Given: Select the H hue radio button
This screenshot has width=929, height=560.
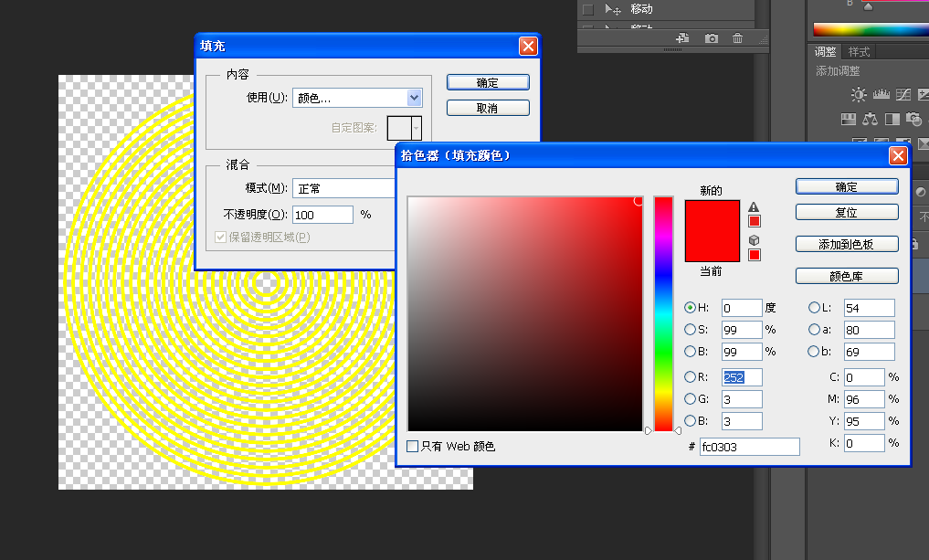Looking at the screenshot, I should coord(691,308).
